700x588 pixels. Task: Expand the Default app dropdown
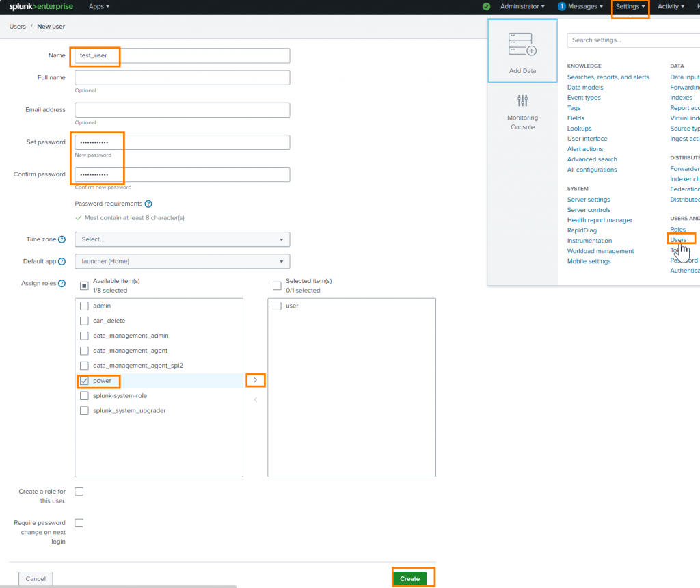(182, 261)
